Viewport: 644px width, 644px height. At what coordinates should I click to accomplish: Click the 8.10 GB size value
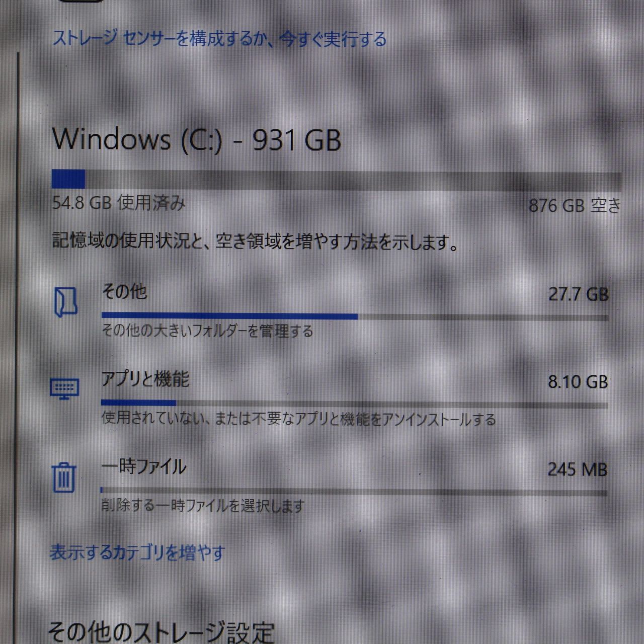578,382
